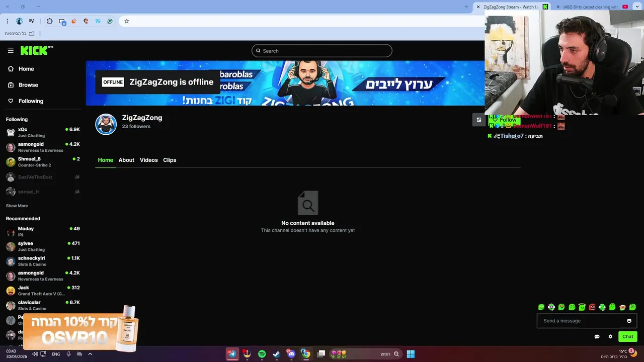
Task: Pick the heart-eyes green emote
Action: [561, 307]
